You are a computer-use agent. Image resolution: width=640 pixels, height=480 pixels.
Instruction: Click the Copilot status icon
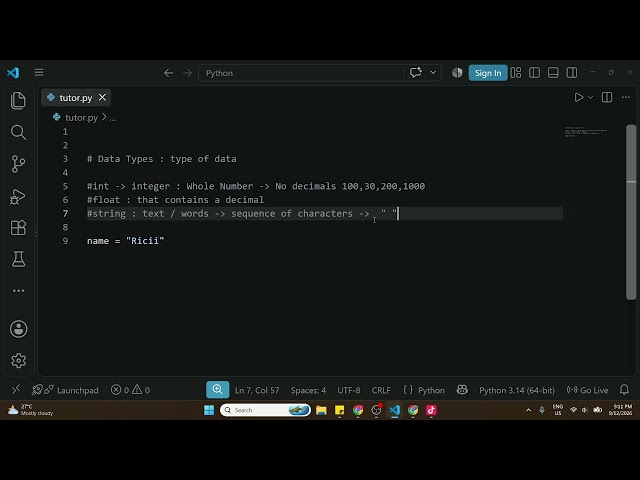(462, 390)
